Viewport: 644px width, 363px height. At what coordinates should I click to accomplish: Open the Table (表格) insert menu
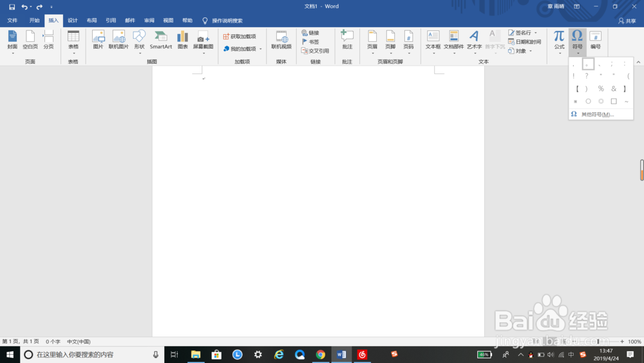(x=73, y=41)
